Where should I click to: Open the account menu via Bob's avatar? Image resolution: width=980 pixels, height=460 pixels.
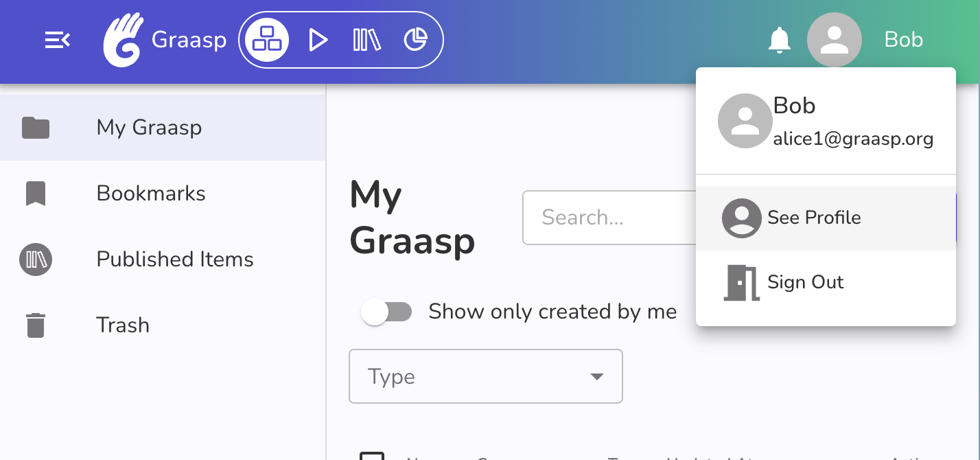point(834,39)
